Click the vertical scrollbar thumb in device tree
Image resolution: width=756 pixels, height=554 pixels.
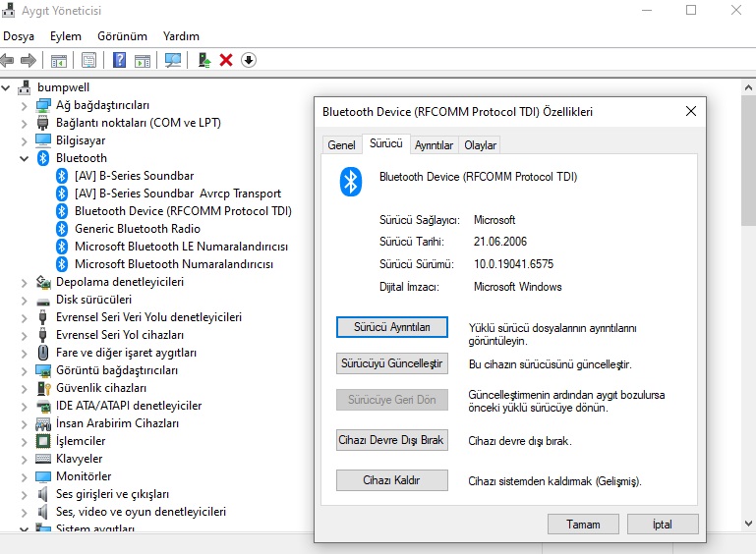click(748, 160)
